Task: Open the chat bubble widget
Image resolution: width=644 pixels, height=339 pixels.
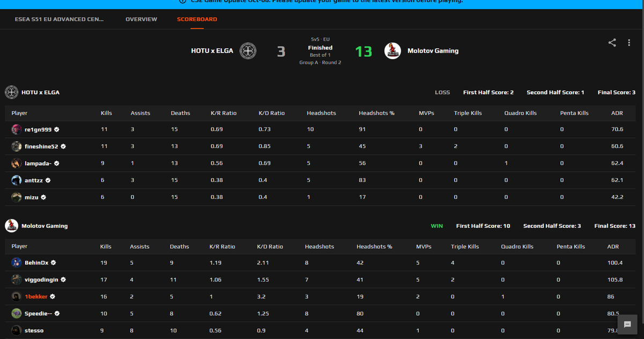Action: 627,325
